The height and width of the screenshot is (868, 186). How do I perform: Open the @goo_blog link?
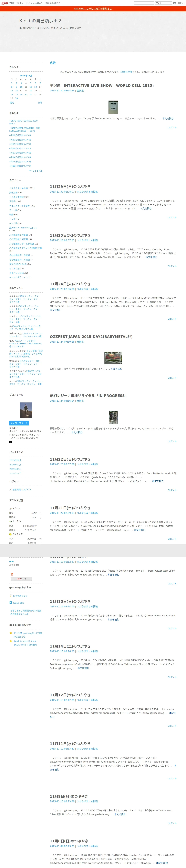click(19, 603)
